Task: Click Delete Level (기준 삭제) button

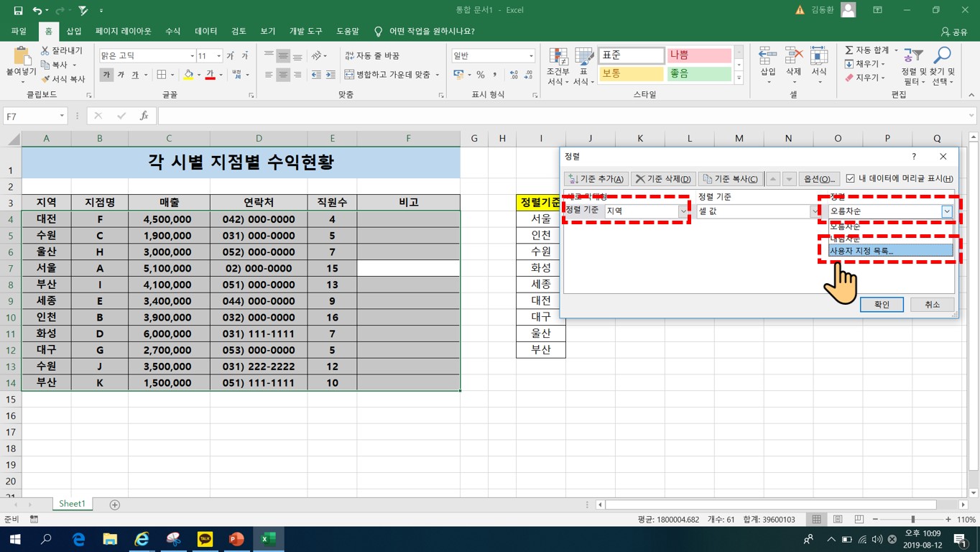Action: point(663,179)
